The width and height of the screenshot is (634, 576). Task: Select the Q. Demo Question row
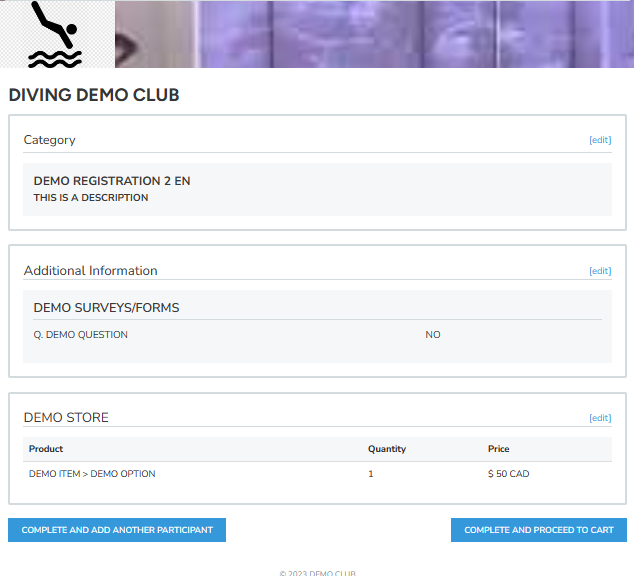[x=81, y=335]
